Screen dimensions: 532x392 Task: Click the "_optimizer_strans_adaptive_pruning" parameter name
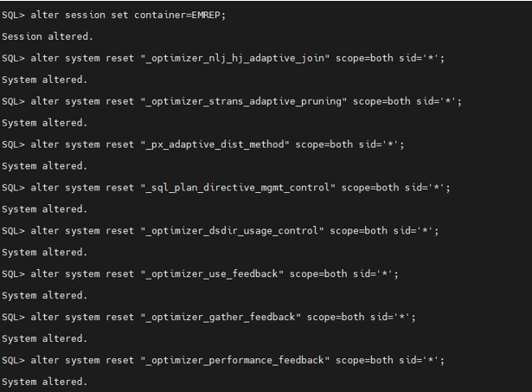click(x=243, y=101)
